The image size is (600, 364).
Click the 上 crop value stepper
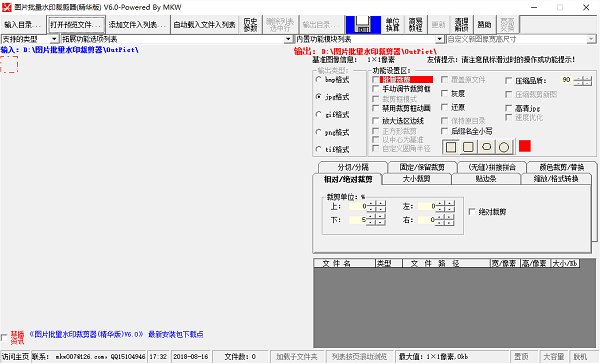(376, 207)
